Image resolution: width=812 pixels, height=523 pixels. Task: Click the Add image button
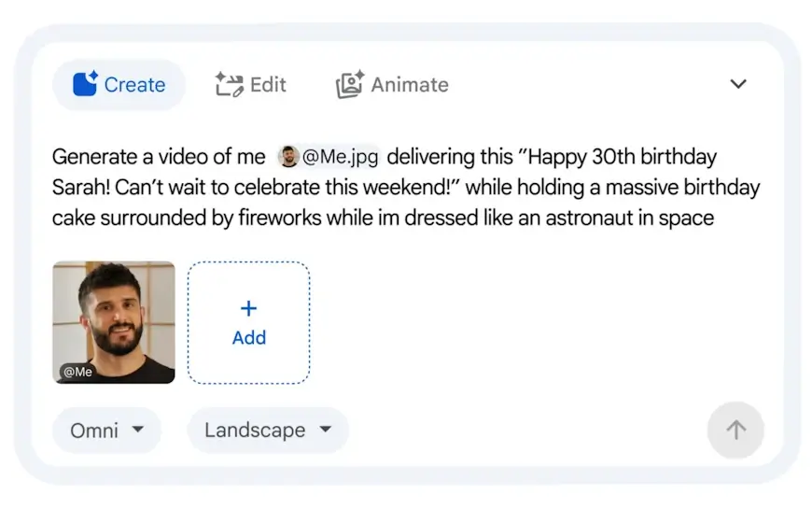click(248, 322)
